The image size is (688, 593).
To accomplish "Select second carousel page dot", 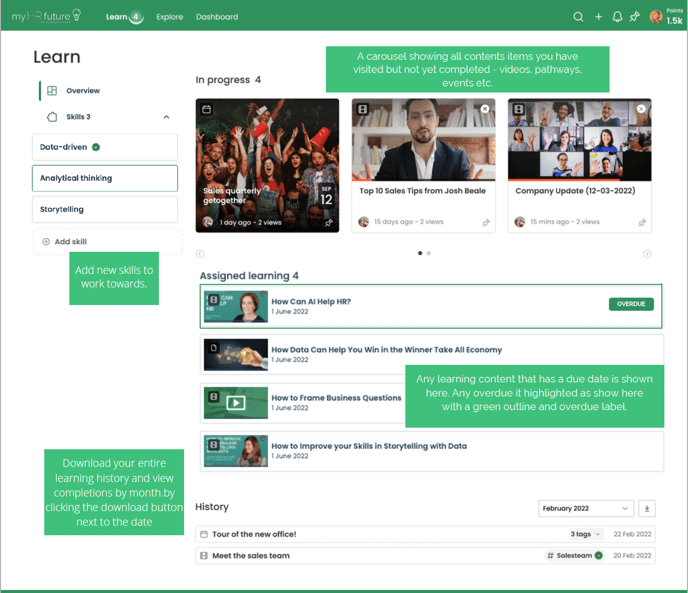I will point(429,253).
